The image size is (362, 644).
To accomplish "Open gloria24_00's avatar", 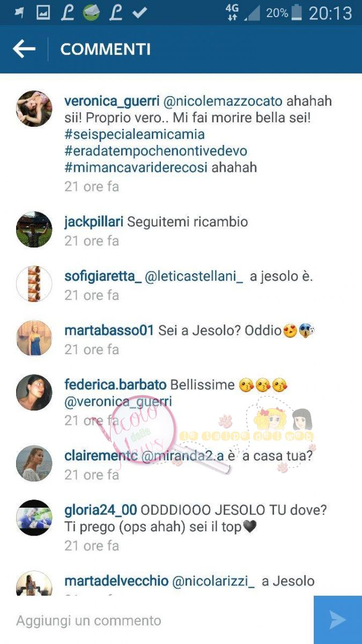I will (34, 518).
